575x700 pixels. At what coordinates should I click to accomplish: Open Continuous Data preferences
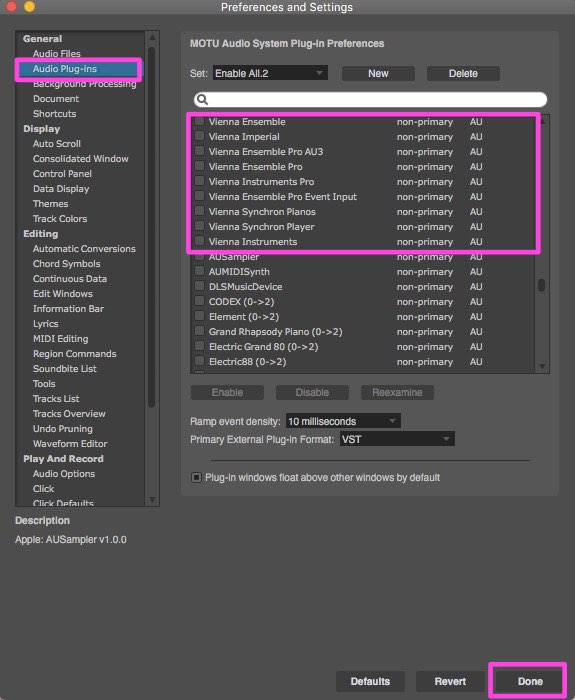click(70, 279)
